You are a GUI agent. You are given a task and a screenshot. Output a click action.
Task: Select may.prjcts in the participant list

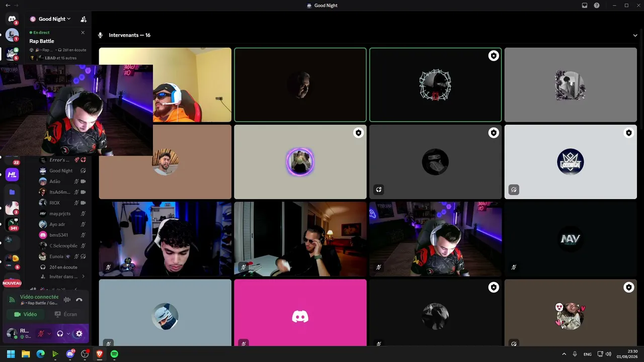click(62, 214)
